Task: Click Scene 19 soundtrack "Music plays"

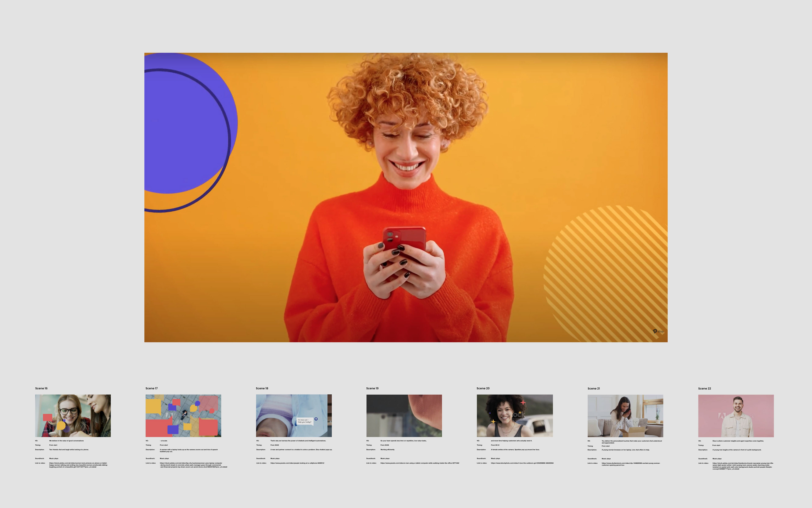Action: (x=385, y=459)
